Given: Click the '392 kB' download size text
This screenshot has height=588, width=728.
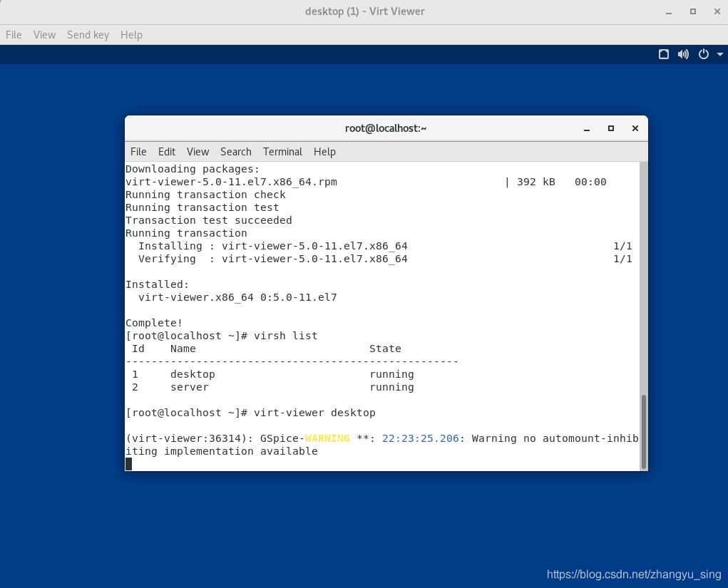Looking at the screenshot, I should coord(535,182).
